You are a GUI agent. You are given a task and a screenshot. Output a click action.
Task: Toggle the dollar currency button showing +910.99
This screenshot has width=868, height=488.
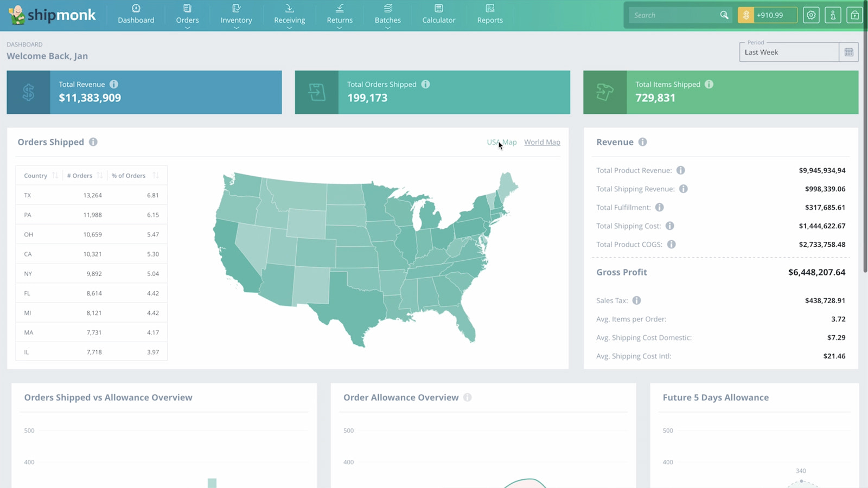[767, 15]
